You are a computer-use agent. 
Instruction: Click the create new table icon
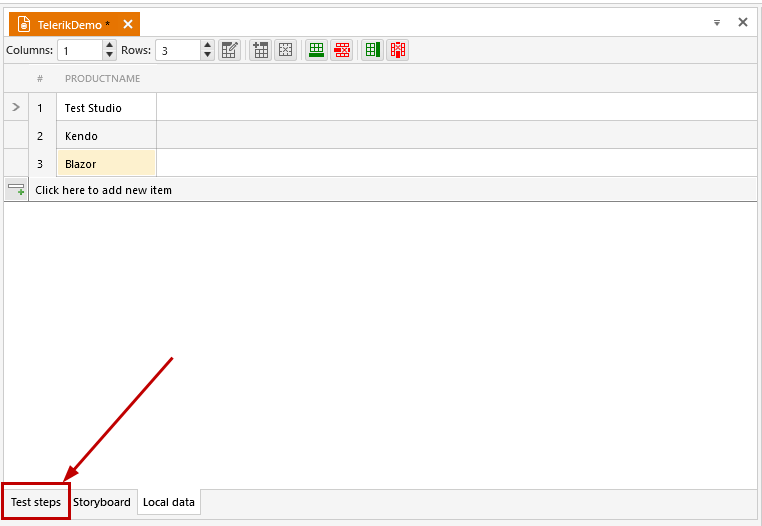tap(260, 50)
